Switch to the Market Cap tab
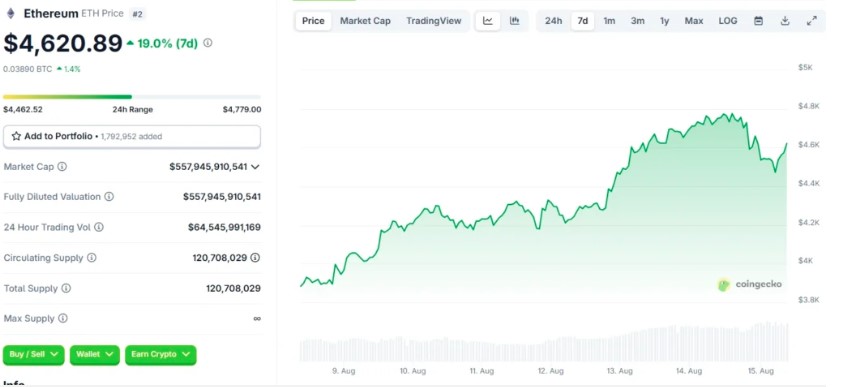 point(365,21)
